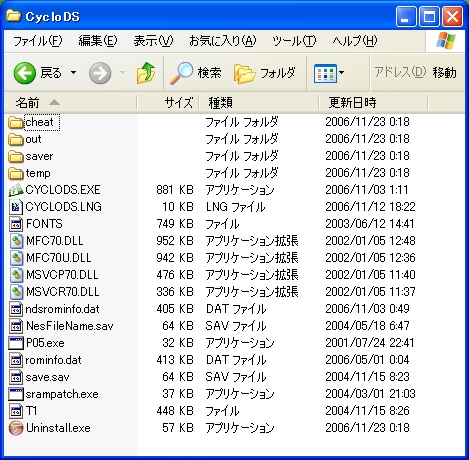The height and width of the screenshot is (460, 469).
Task: Open the ファイル(F) menu
Action: tap(37, 41)
